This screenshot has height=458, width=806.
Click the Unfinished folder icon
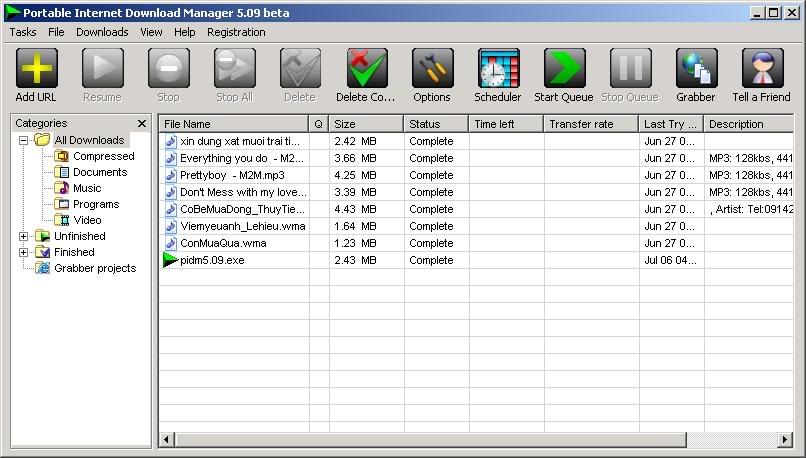43,236
